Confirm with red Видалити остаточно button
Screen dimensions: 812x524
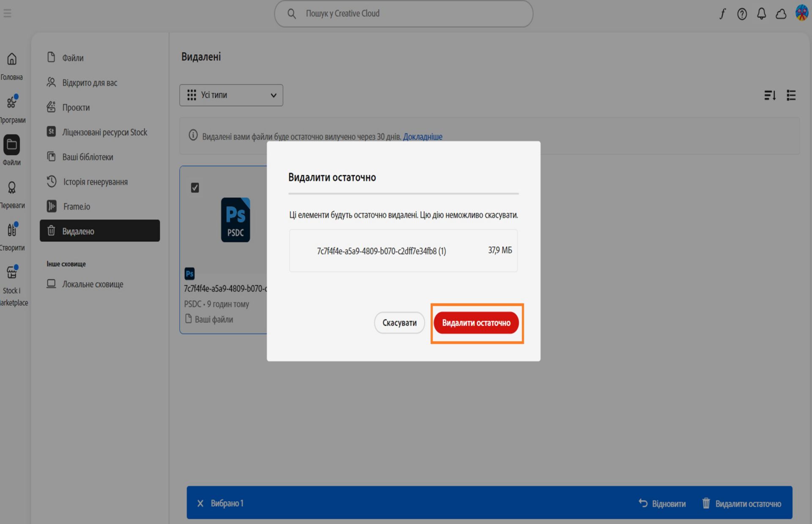476,323
